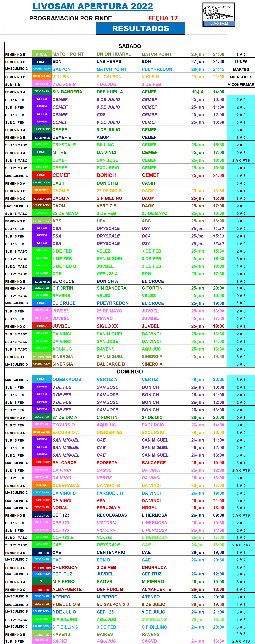This screenshot has height=644, width=255.
Task: Click the LUNES result cell
Action: coord(241,62)
